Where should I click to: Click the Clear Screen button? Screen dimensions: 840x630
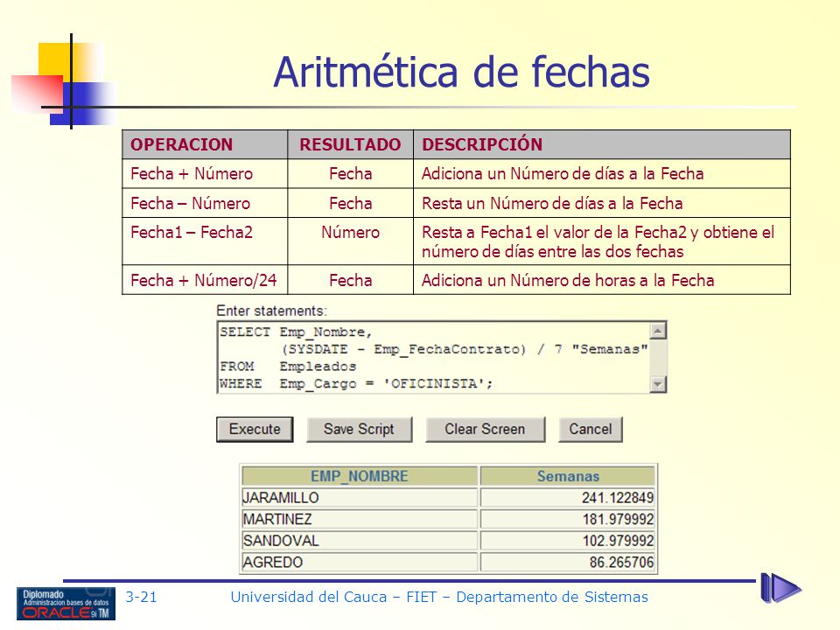[x=485, y=429]
